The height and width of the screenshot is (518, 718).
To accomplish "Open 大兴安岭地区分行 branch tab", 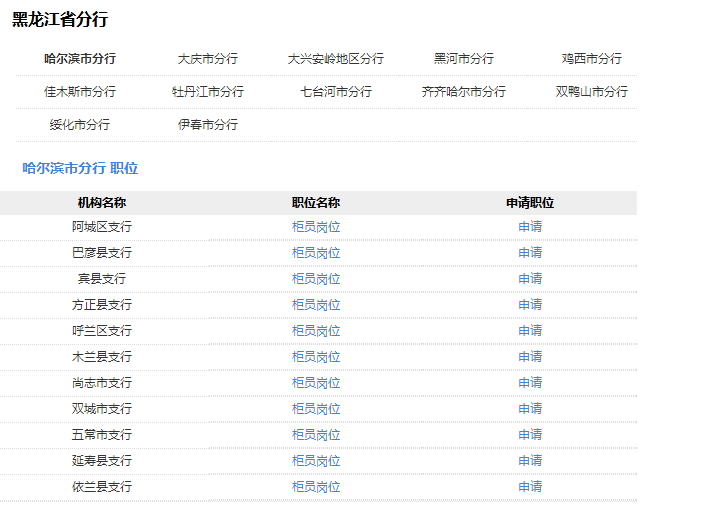I will pyautogui.click(x=336, y=59).
